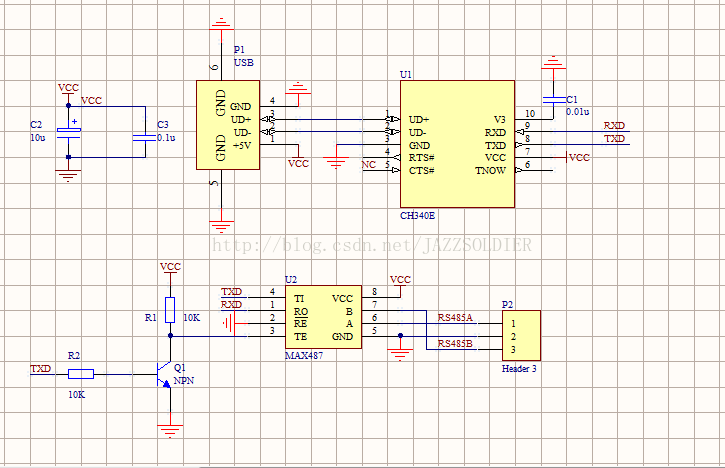Screen dimensions: 725x468
Task: Select the NC label near RTS# pin
Action: (369, 165)
